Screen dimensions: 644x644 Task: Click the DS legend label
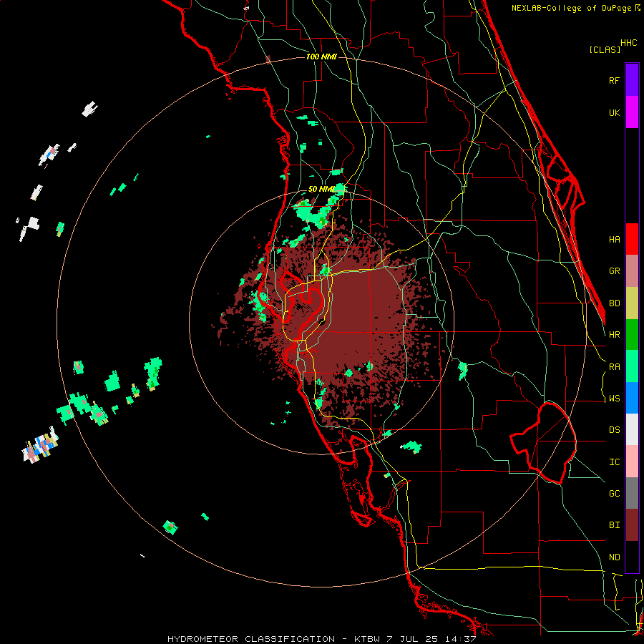[614, 430]
